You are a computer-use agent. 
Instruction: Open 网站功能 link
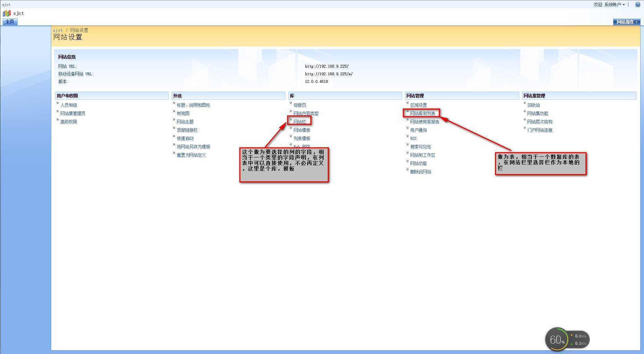tap(418, 163)
